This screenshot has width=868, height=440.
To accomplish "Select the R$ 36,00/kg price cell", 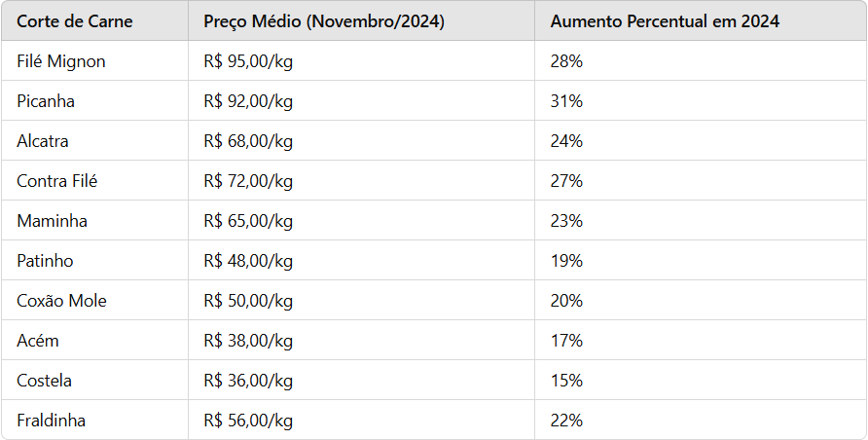I will (x=248, y=381).
